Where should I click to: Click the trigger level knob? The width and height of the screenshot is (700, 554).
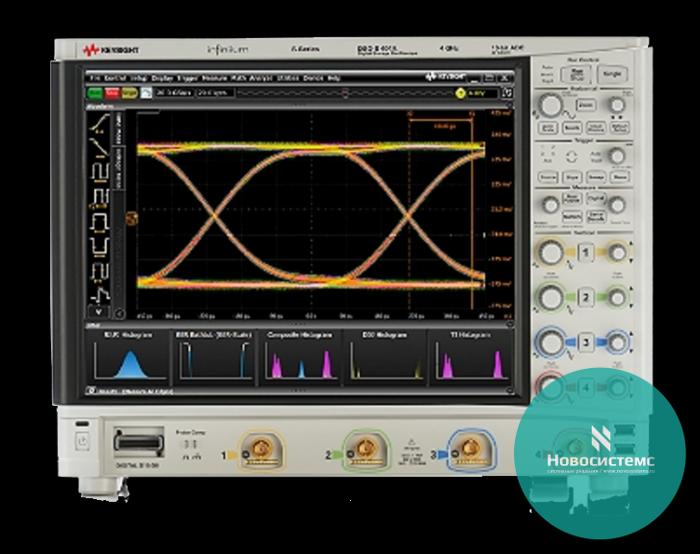[617, 156]
